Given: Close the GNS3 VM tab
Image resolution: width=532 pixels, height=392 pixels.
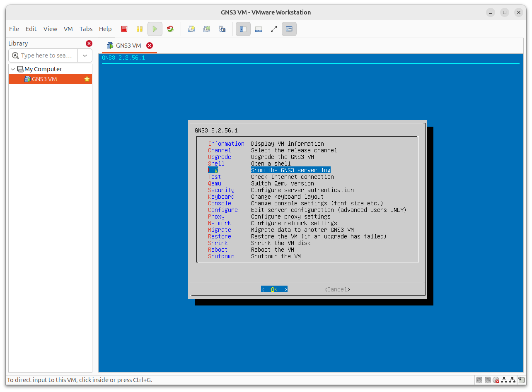Looking at the screenshot, I should click(x=150, y=46).
